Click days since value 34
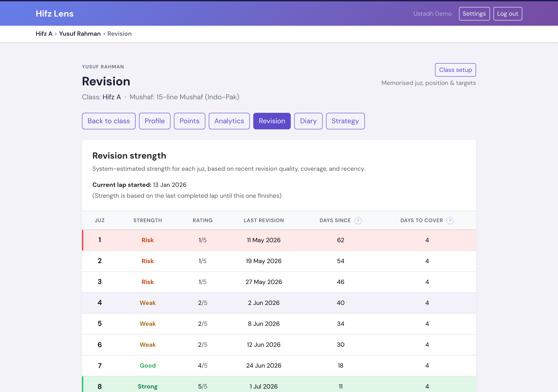The width and height of the screenshot is (558, 392). coord(340,324)
